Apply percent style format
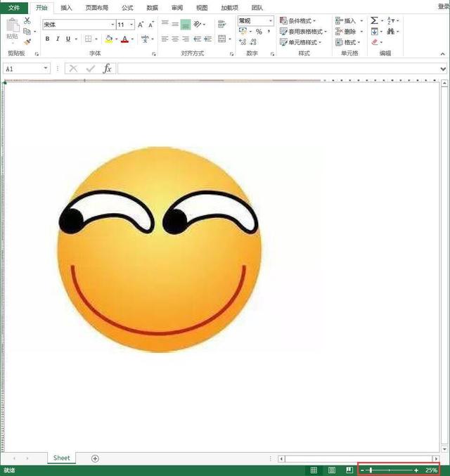 pyautogui.click(x=259, y=32)
